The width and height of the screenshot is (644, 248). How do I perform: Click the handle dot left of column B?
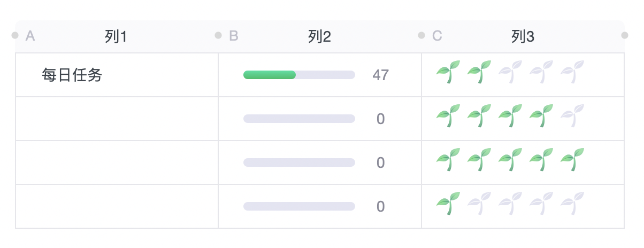click(218, 35)
